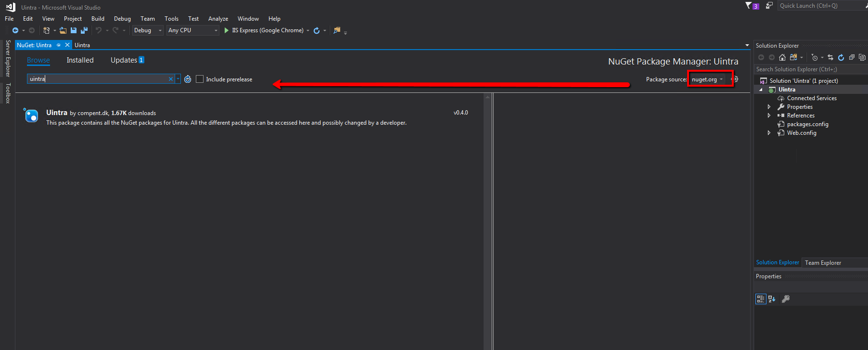Viewport: 868px width, 350px height.
Task: Open the Help menu
Action: click(274, 19)
